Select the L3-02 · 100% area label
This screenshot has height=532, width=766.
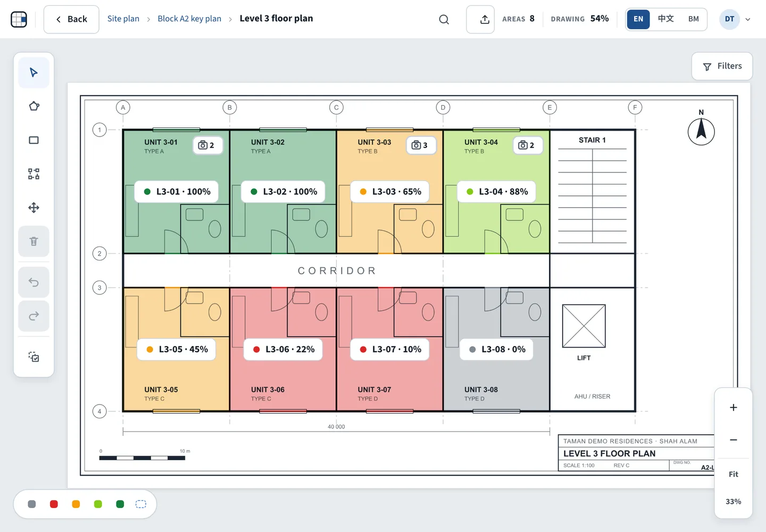284,192
